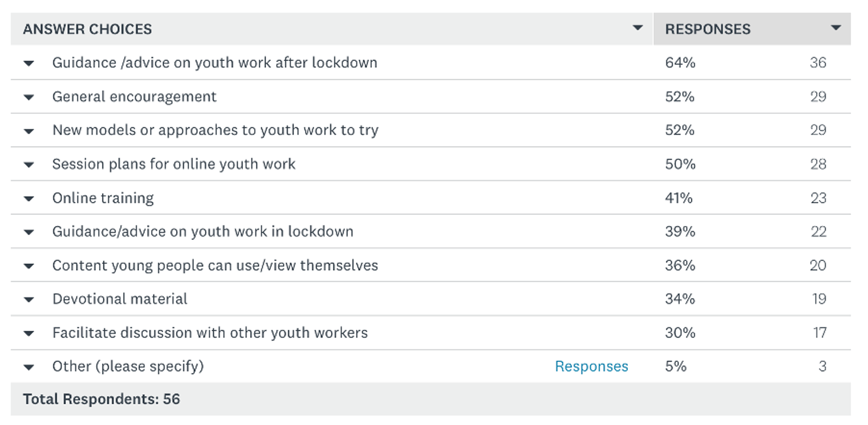The image size is (868, 425).
Task: Open the Answer Choices column sort dropdown
Action: 637,28
